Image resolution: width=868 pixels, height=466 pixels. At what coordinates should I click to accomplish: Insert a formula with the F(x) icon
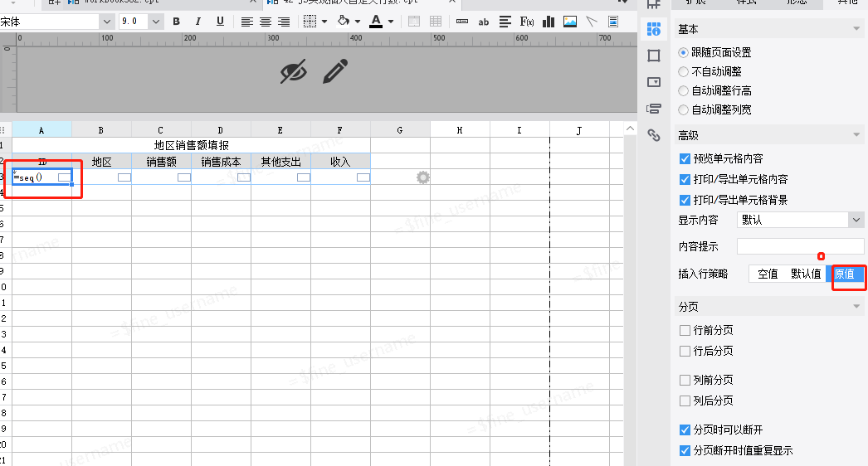[526, 22]
